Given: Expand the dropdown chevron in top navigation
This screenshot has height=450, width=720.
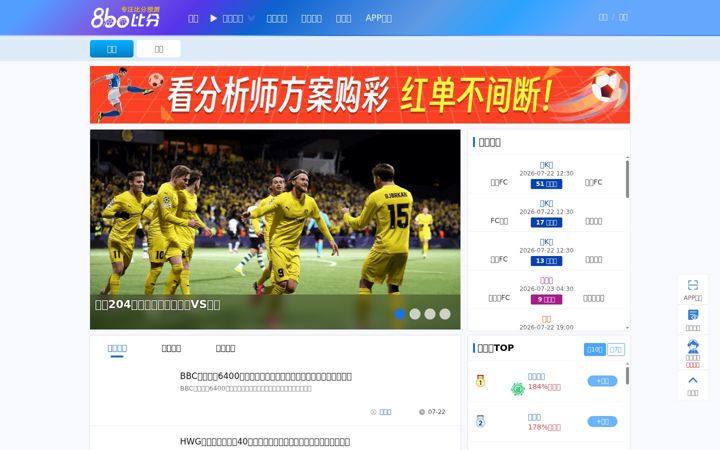Looking at the screenshot, I should (x=251, y=18).
